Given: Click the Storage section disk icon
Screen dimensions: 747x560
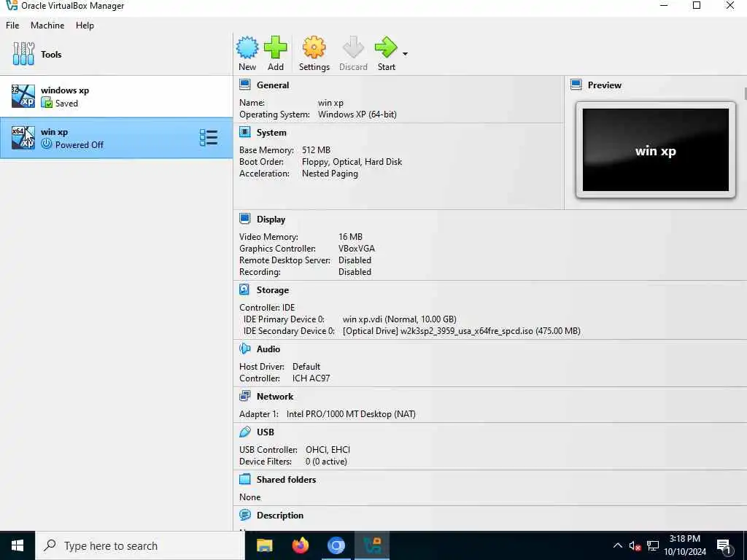Looking at the screenshot, I should point(245,289).
